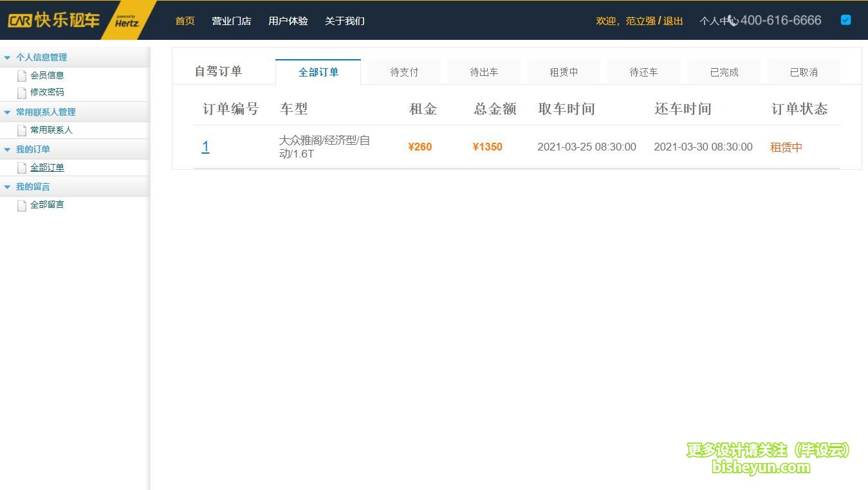Select 首页 in the navigation bar

click(x=184, y=20)
